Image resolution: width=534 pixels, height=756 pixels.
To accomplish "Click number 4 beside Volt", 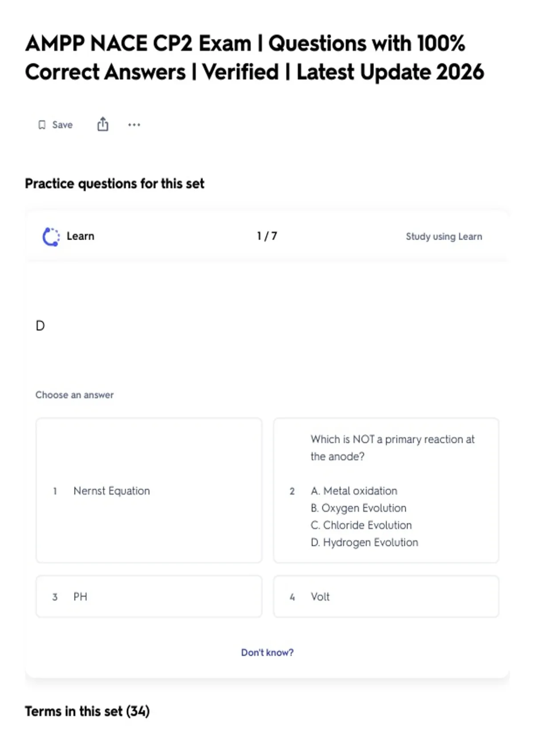I will (292, 597).
